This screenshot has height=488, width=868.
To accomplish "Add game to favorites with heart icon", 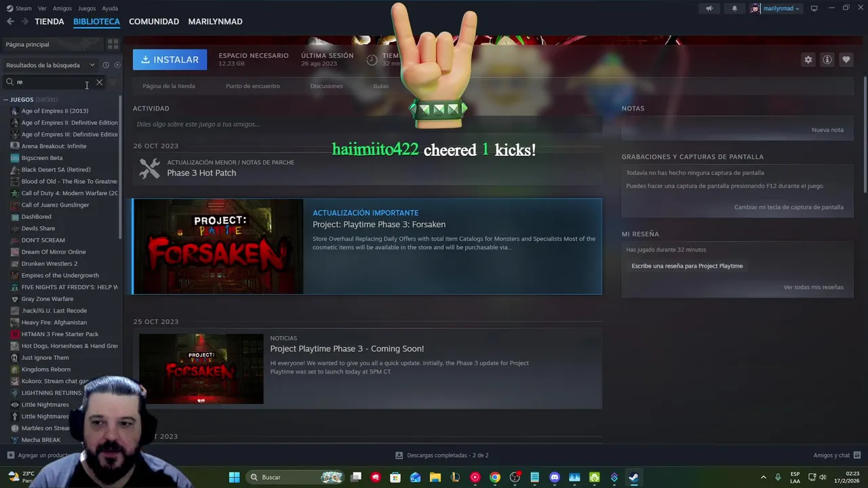I will tap(846, 60).
